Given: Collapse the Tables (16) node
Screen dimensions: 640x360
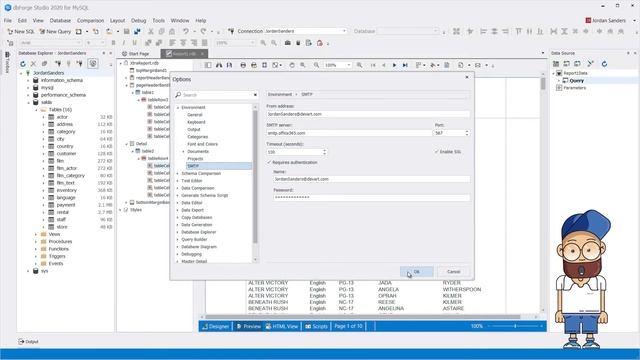Looking at the screenshot, I should tap(36, 110).
